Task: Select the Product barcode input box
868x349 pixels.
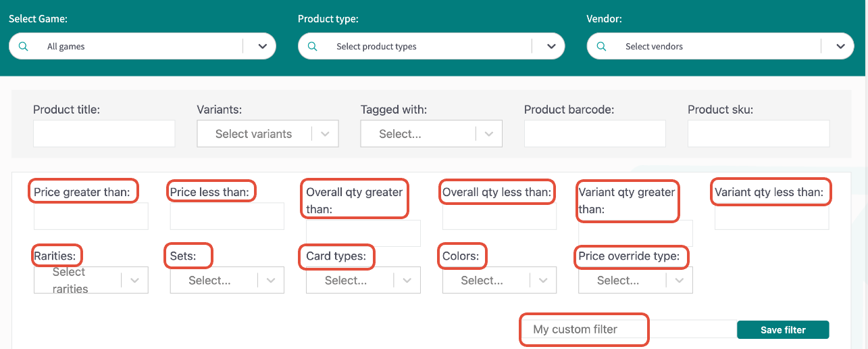Action: (x=595, y=134)
